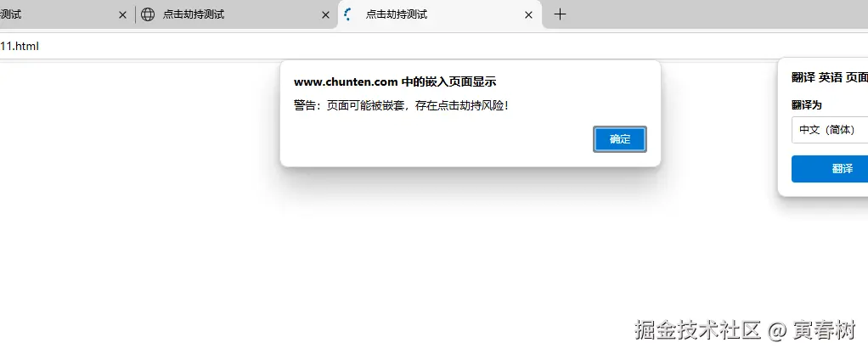Select the active tab title next to spinner
Viewport: 868px width, 354px height.
pyautogui.click(x=397, y=14)
